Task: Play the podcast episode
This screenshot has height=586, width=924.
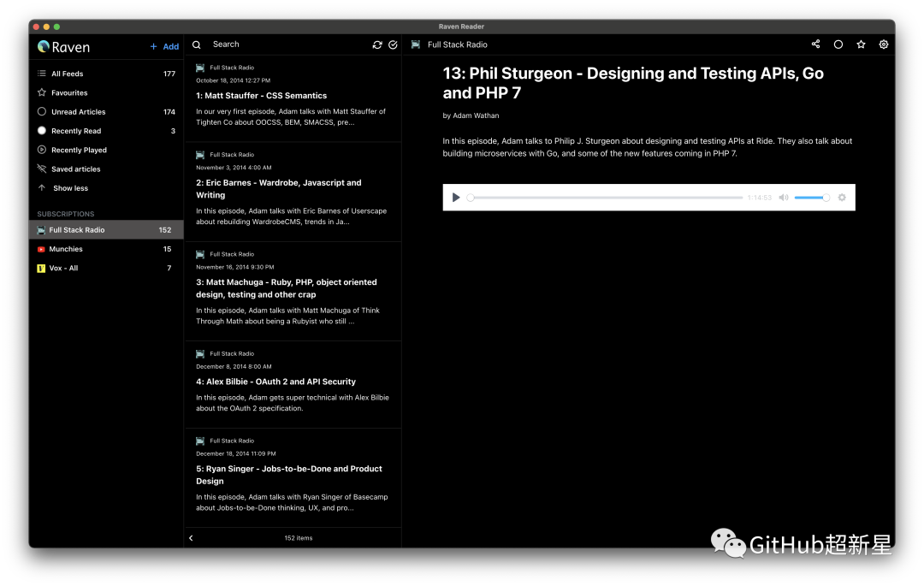Action: [455, 198]
